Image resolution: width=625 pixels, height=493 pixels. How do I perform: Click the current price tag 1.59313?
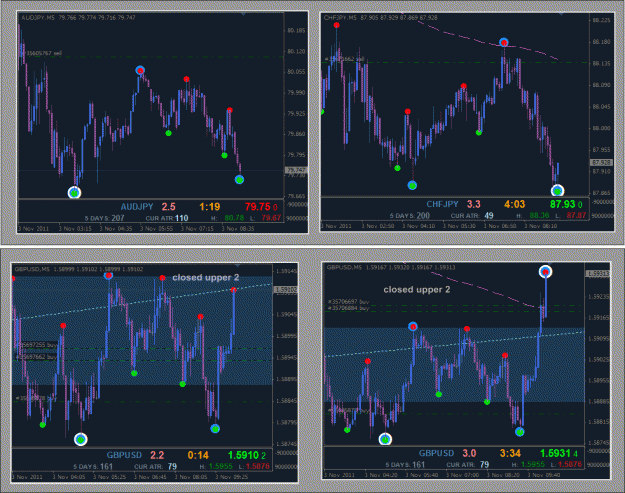click(597, 273)
